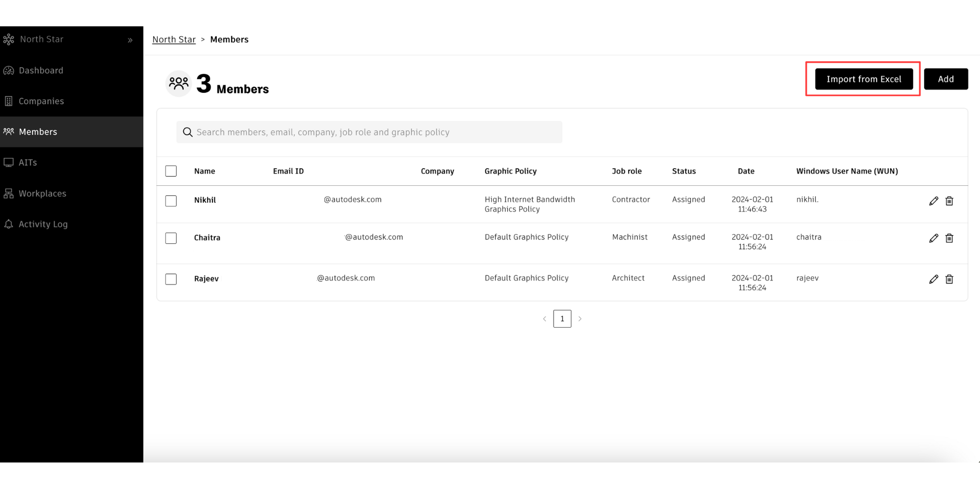Edit Rajeev's member record via pencil icon
980x489 pixels.
tap(934, 279)
